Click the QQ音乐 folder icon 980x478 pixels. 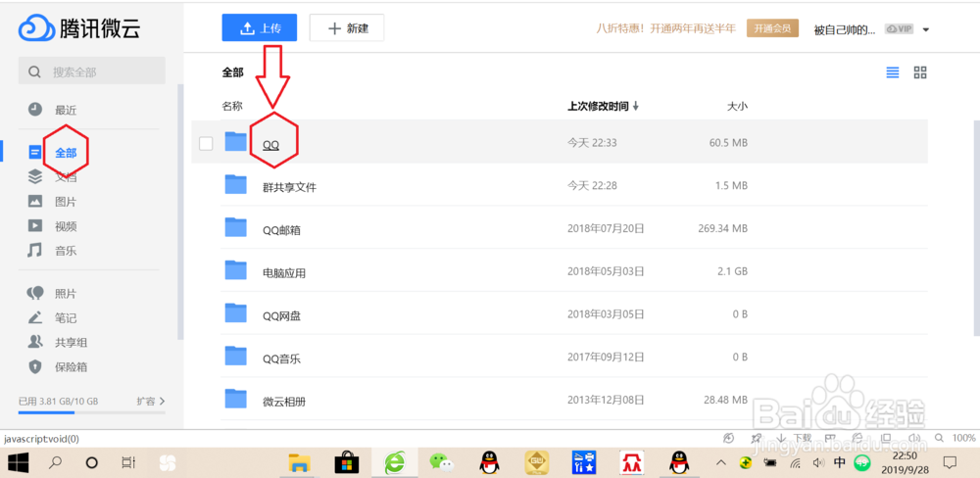[x=235, y=356]
